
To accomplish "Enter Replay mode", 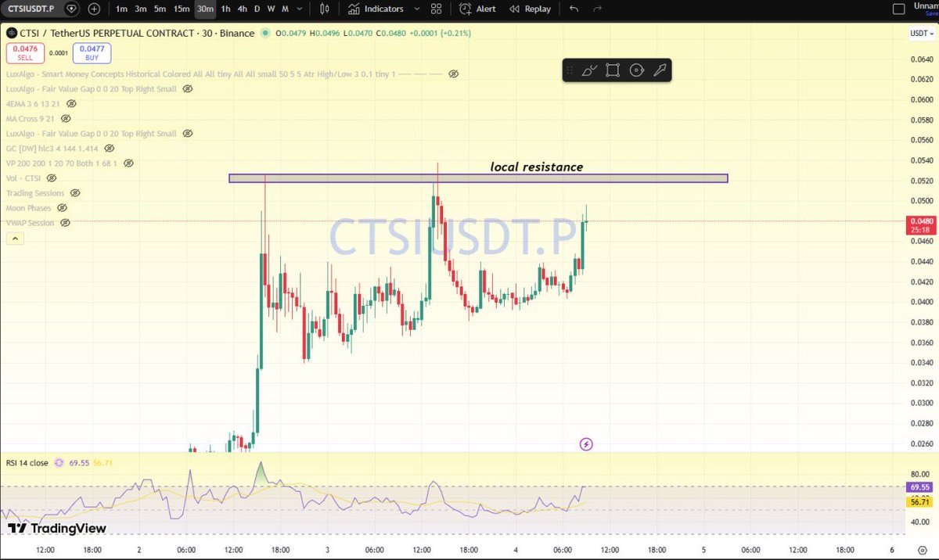I will point(531,9).
